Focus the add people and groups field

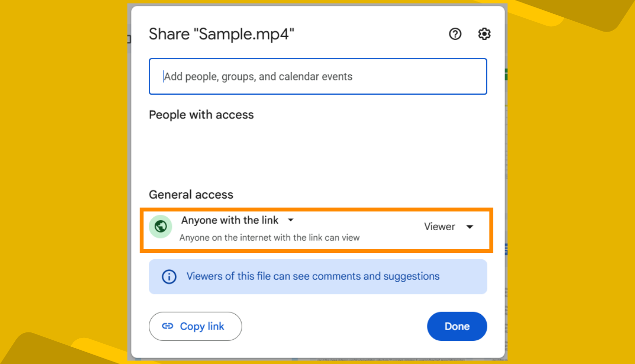point(318,77)
